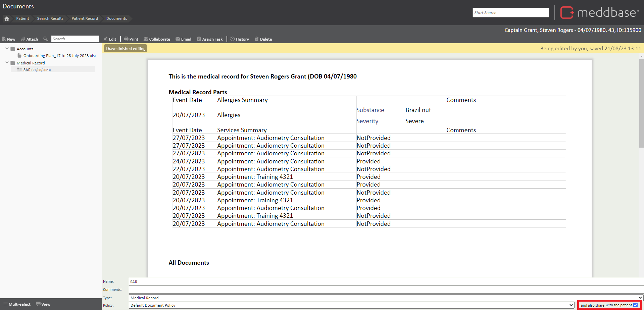The image size is (644, 310).
Task: Click the New document icon
Action: (x=4, y=39)
